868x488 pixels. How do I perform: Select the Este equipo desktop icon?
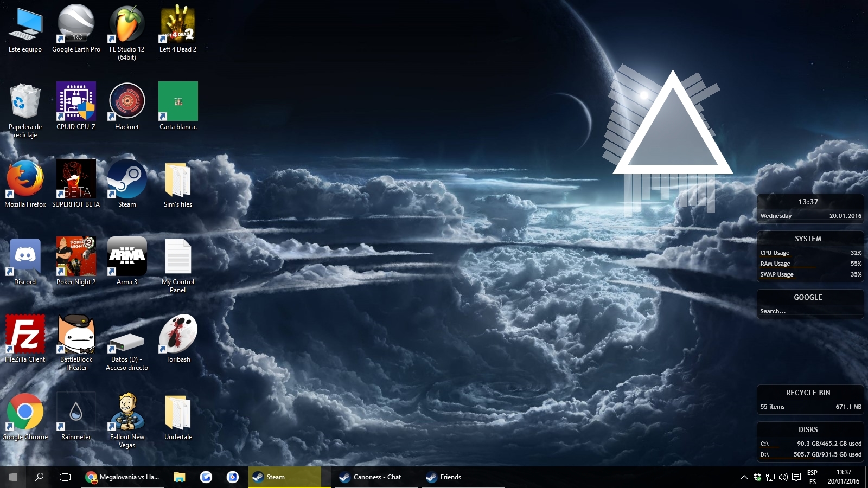(25, 29)
